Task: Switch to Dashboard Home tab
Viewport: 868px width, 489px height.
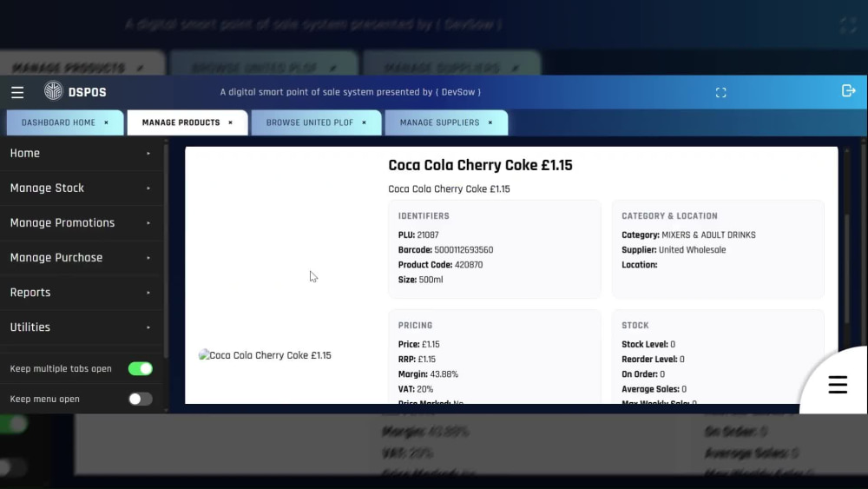Action: [58, 122]
